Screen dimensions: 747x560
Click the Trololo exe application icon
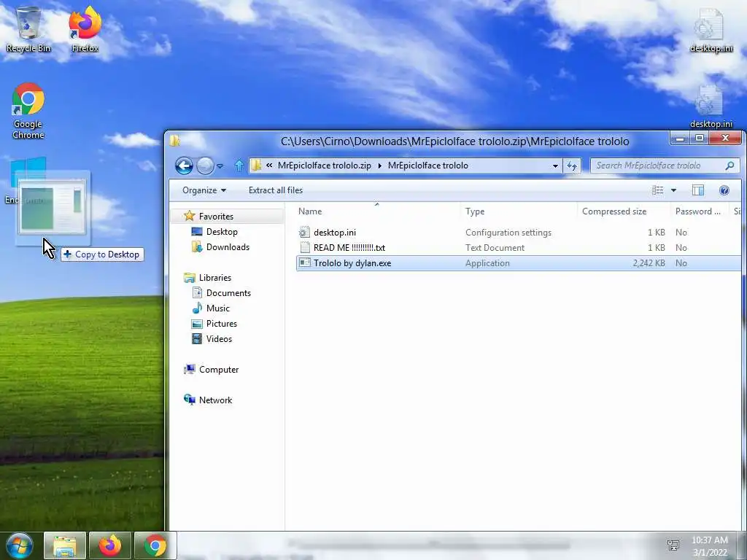click(304, 262)
